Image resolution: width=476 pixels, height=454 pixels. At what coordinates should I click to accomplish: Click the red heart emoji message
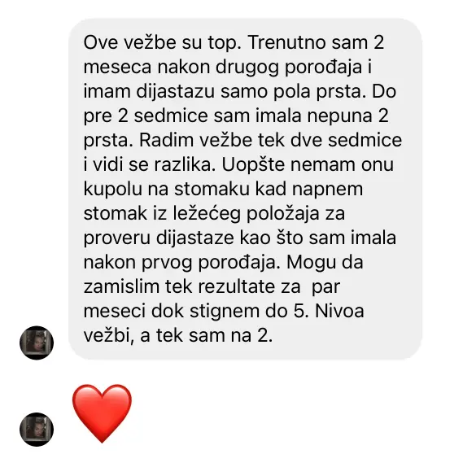102,413
